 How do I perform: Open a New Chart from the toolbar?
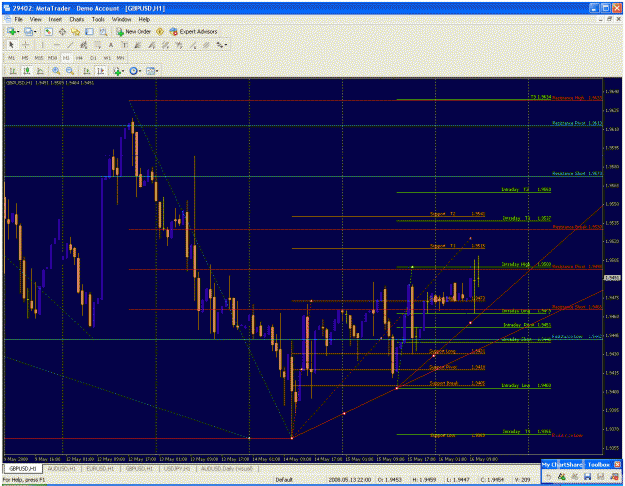coord(12,31)
